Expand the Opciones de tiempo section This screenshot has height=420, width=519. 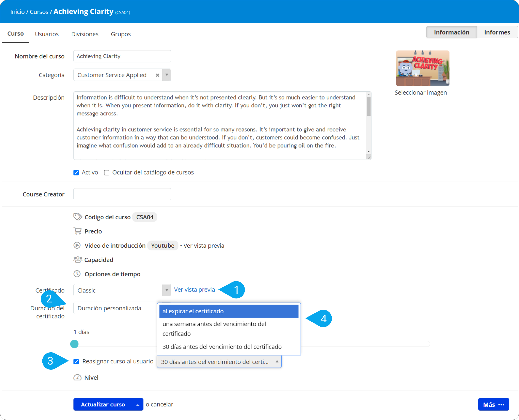[x=113, y=274]
